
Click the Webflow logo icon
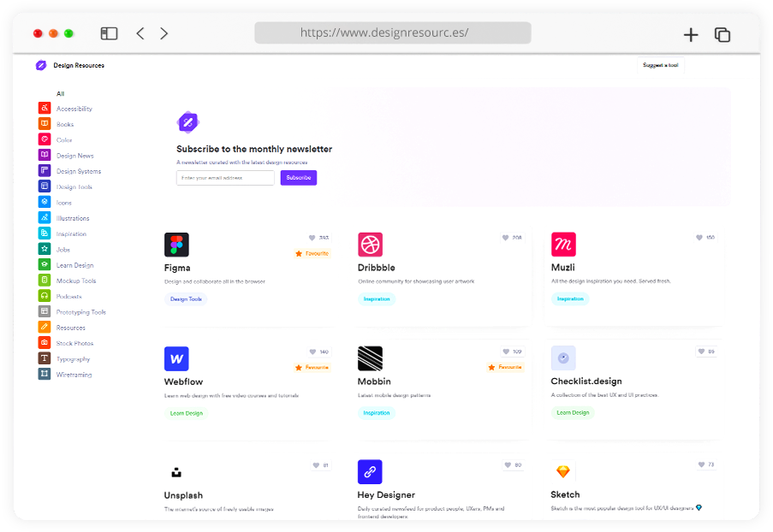(176, 358)
